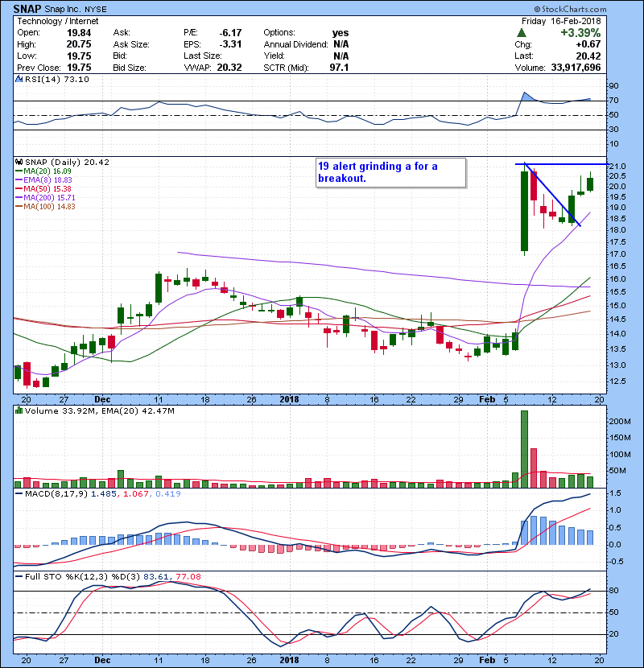Screen dimensions: 644x668
Task: Click the MA(100) 14.83 legend entry
Action: pos(45,207)
